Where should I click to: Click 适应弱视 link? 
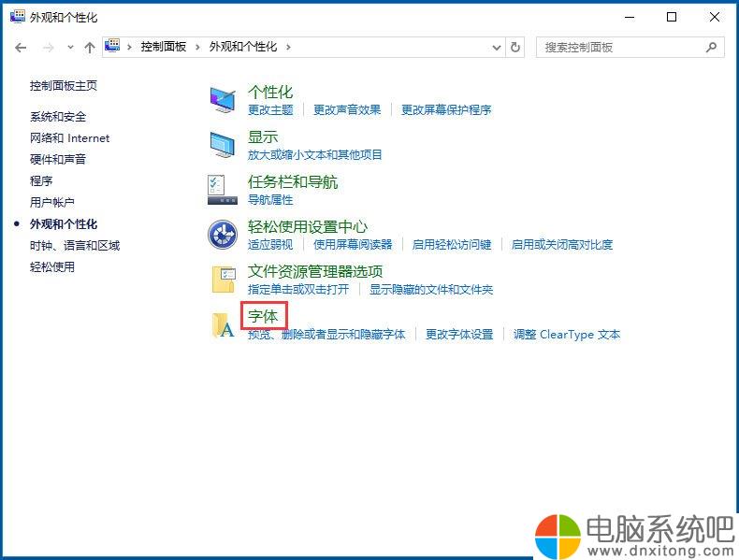(270, 245)
